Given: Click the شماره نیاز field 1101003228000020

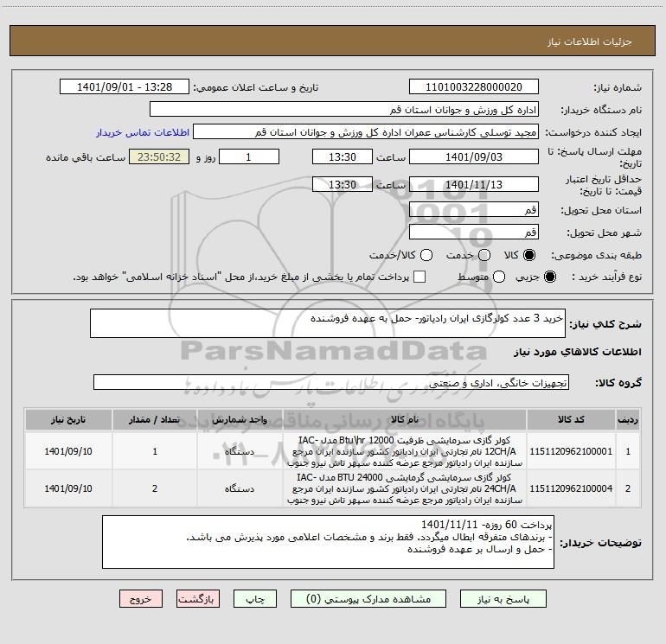Looking at the screenshot, I should click(474, 87).
